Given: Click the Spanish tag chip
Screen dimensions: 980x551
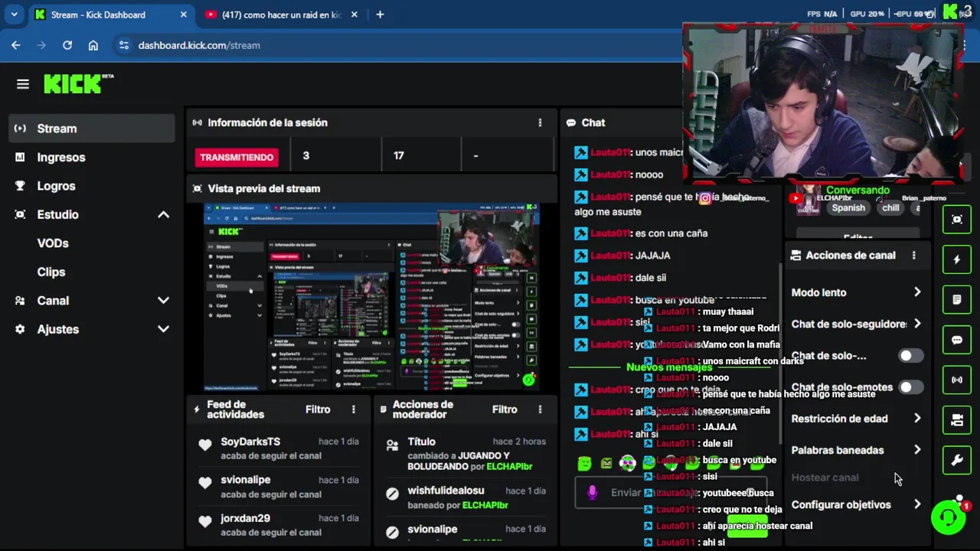Looking at the screenshot, I should (x=848, y=207).
